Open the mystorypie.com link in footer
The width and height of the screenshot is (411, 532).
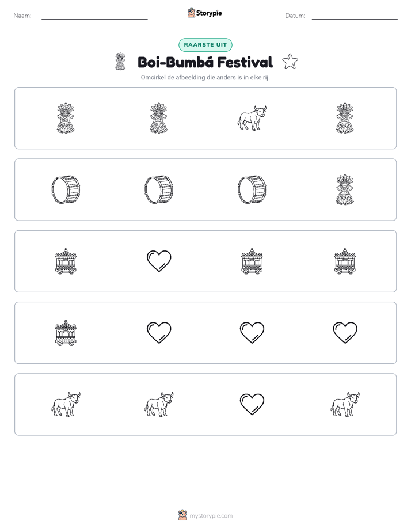[x=211, y=516]
